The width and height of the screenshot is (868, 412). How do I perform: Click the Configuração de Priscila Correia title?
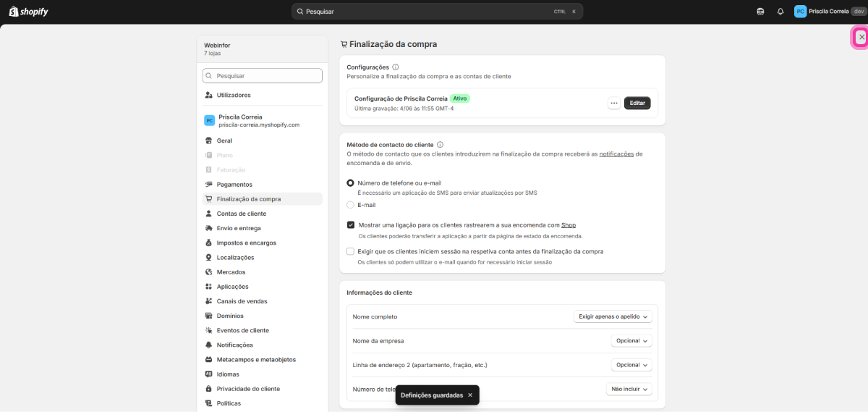pos(401,98)
